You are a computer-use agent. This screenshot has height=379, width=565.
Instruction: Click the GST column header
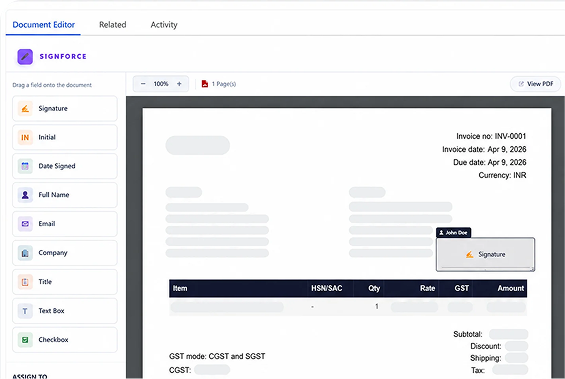[x=462, y=288]
